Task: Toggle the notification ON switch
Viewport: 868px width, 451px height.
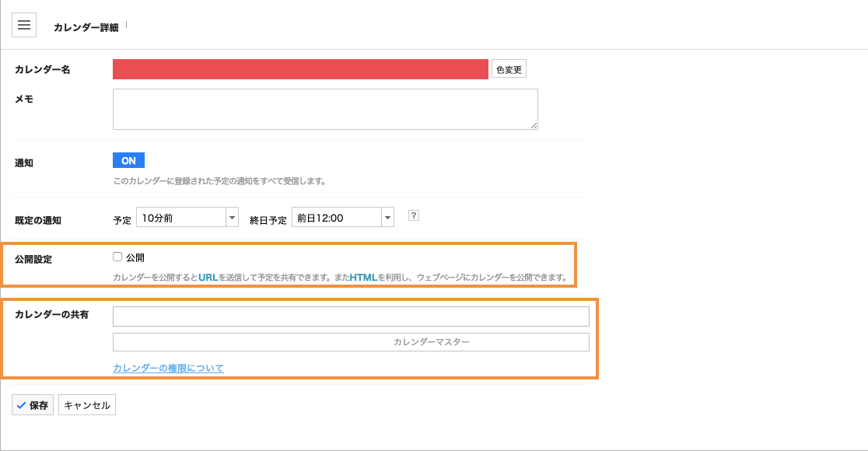Action: pos(128,160)
